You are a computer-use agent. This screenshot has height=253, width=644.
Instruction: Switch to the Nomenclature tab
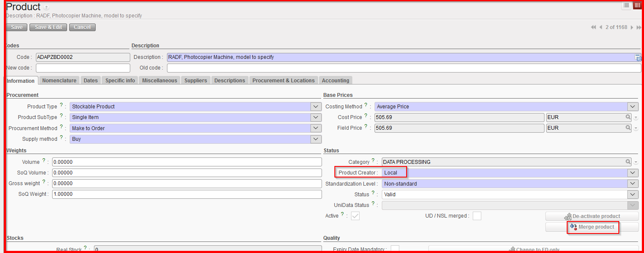[x=59, y=81]
